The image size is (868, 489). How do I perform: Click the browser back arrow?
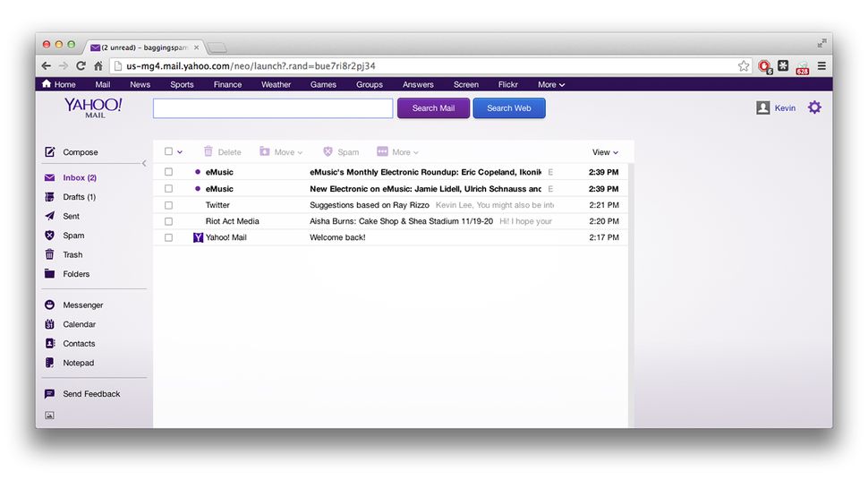pos(46,66)
